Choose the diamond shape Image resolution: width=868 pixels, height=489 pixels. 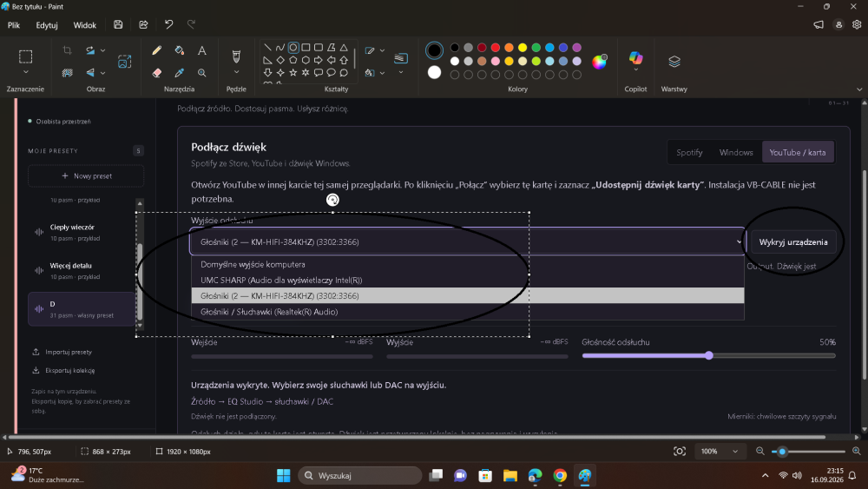click(x=280, y=60)
